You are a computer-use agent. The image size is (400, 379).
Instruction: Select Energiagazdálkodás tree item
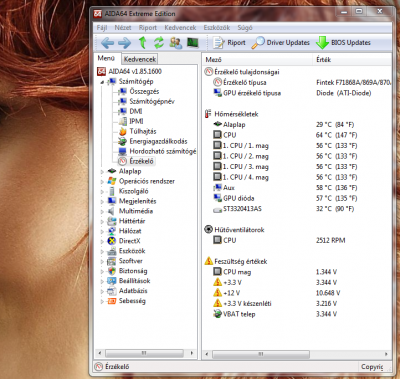(153, 141)
